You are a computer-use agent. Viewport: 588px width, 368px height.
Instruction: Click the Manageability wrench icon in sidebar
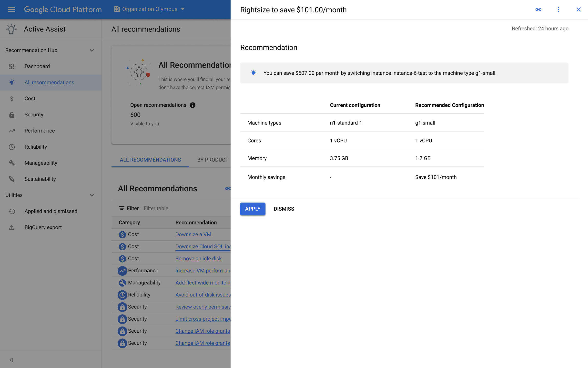(x=11, y=163)
